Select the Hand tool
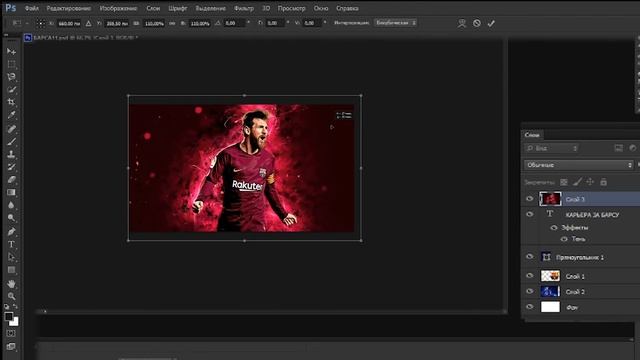Viewport: 640px width, 360px height. click(11, 284)
